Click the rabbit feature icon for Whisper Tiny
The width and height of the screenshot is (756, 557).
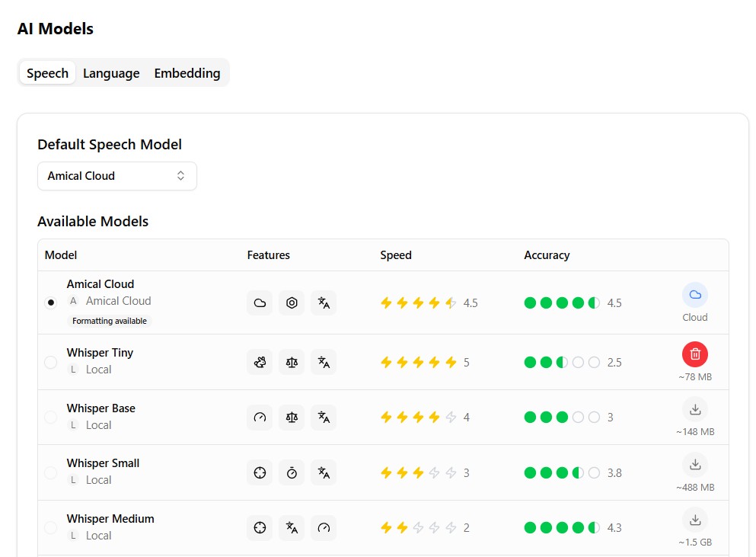260,362
